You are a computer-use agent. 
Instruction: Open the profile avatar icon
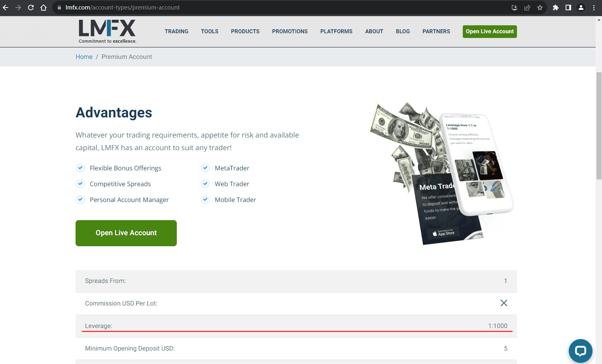click(x=581, y=8)
